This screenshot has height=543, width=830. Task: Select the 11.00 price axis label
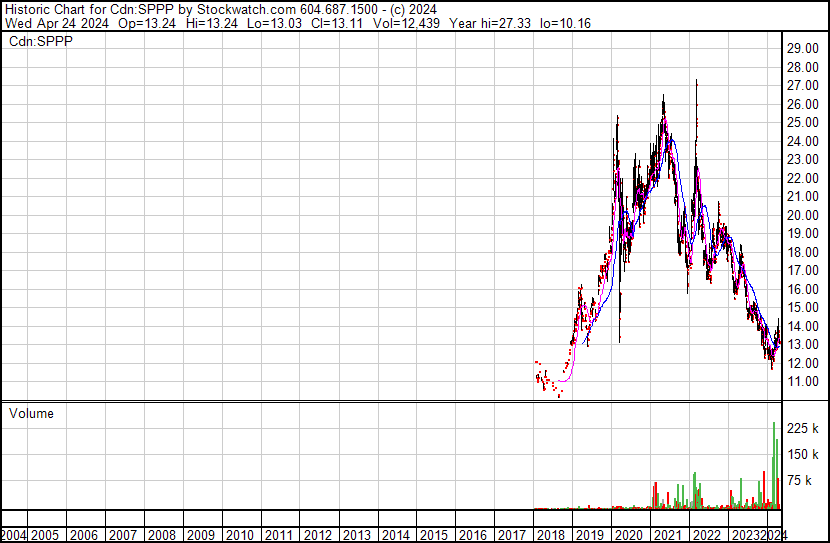802,382
